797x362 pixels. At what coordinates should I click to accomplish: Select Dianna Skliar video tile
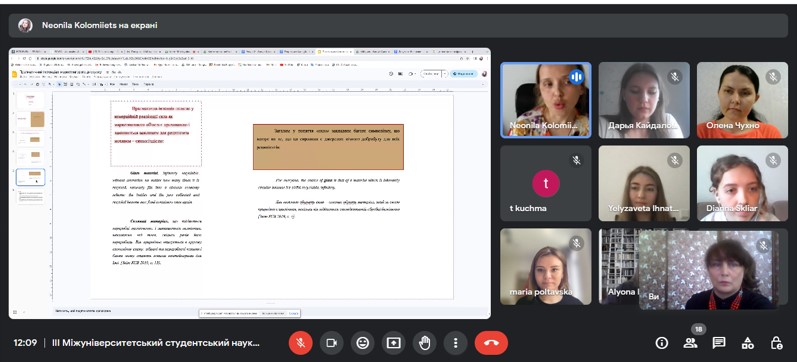tap(742, 184)
